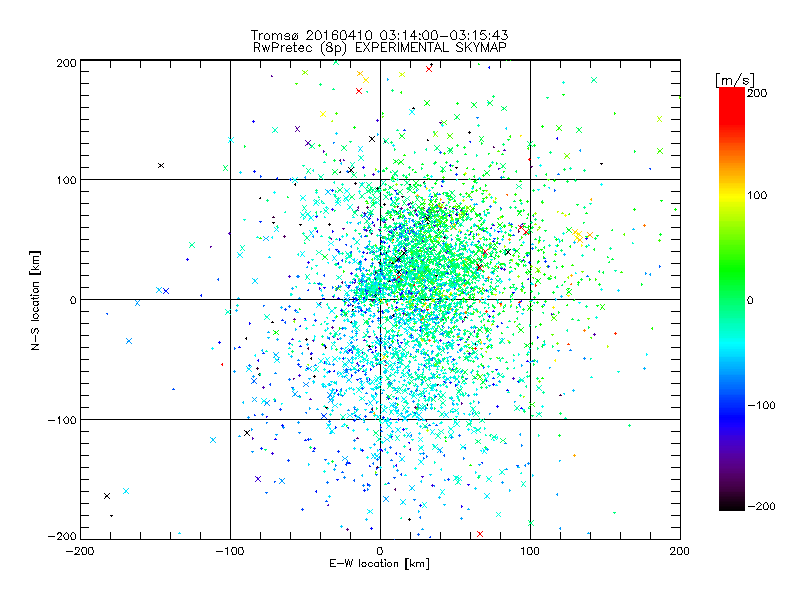Click the N-S axis tick label "100"
The width and height of the screenshot is (800, 600).
click(66, 180)
